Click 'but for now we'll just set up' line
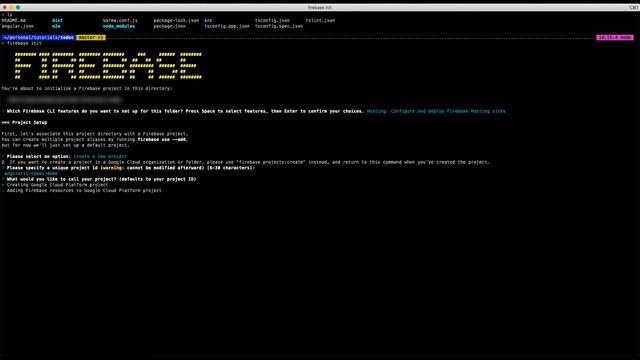Screen dimensions: 640x360 (65, 145)
